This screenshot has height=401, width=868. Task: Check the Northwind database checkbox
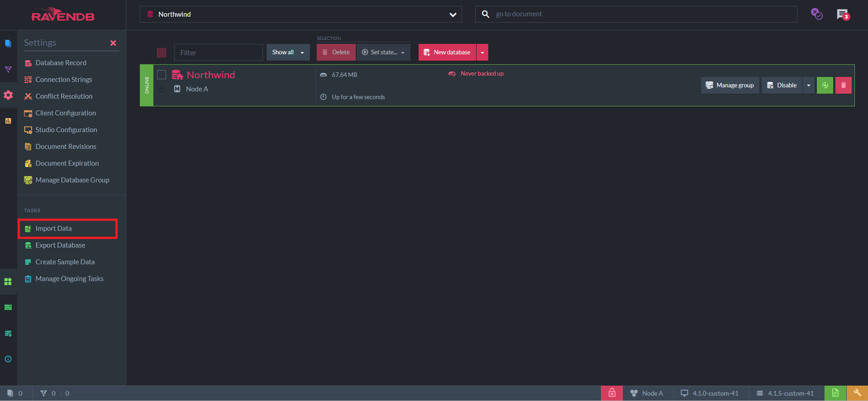pos(162,75)
